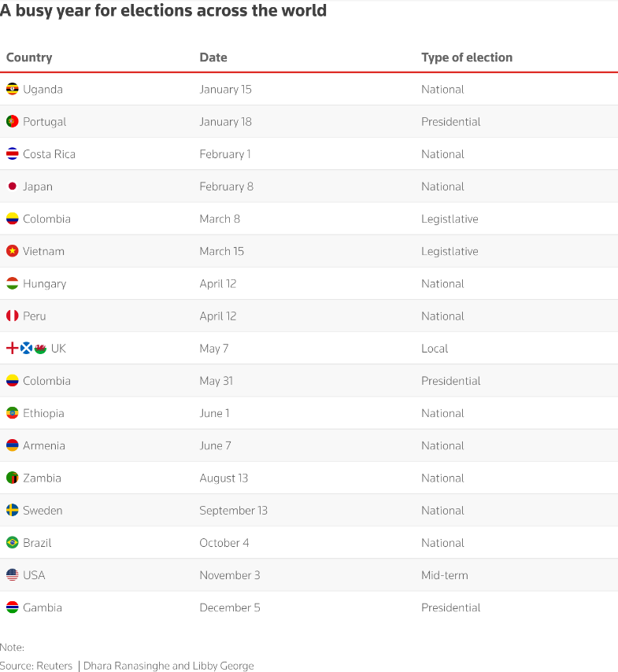Click the Scotland flag in UK row
The width and height of the screenshot is (618, 672).
pyautogui.click(x=26, y=348)
